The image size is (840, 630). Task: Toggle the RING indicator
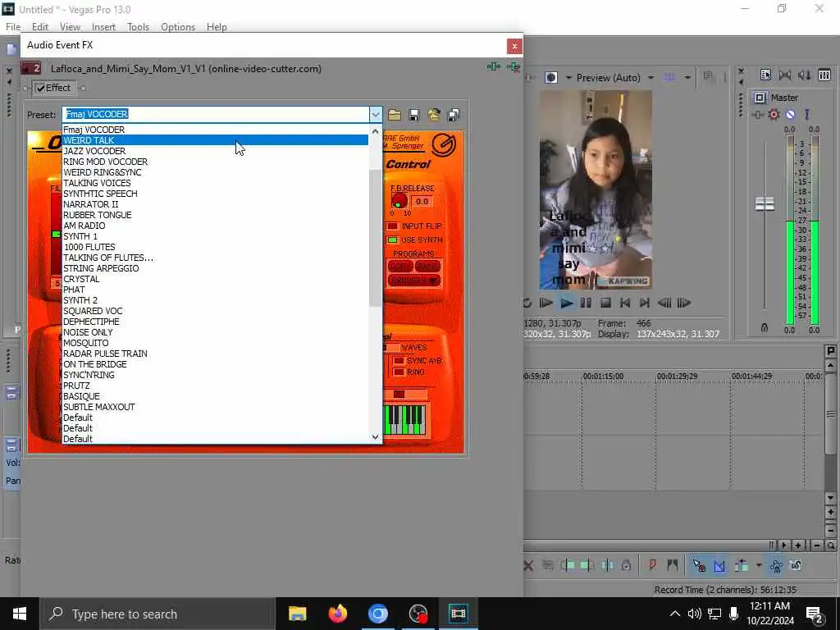tap(399, 372)
